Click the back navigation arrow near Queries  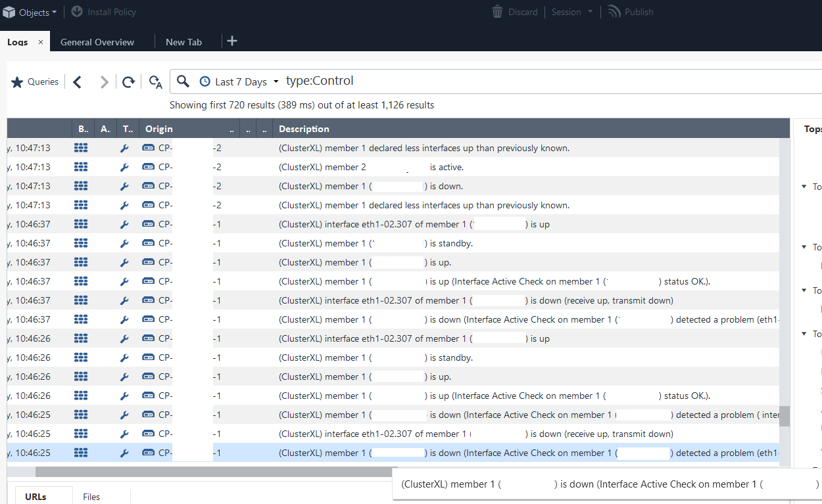77,81
